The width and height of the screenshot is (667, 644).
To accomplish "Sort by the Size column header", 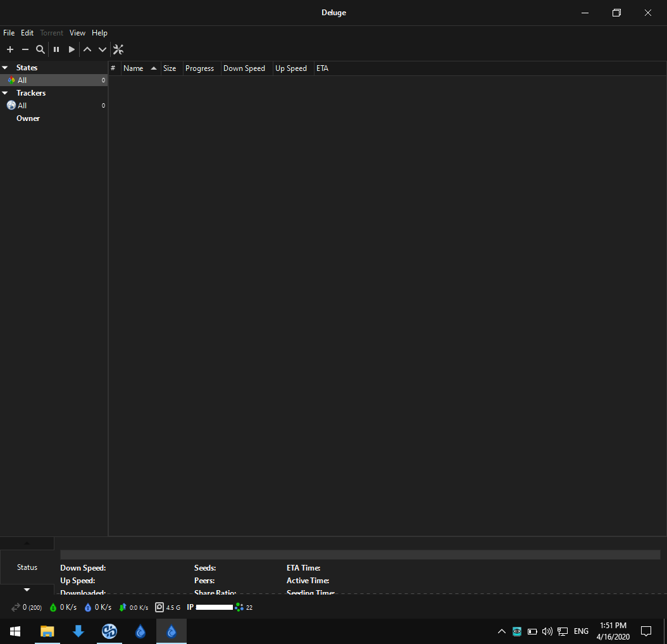I will tap(172, 68).
